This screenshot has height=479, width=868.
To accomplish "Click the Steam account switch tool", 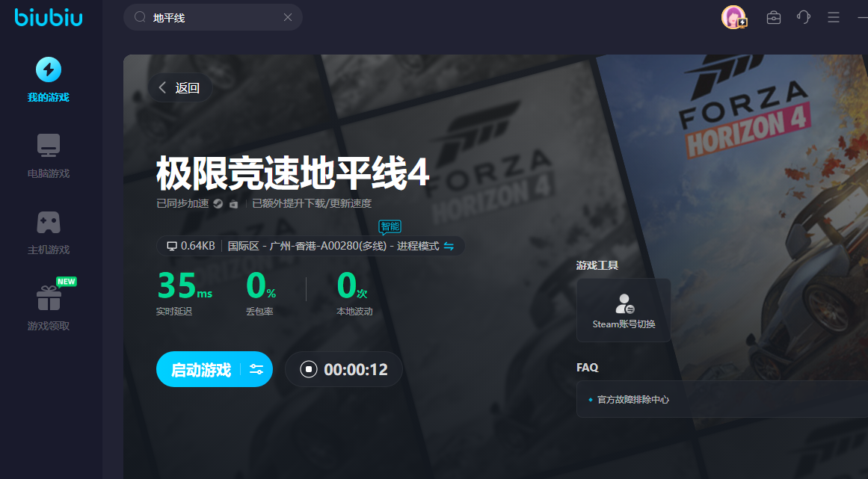I will [624, 310].
